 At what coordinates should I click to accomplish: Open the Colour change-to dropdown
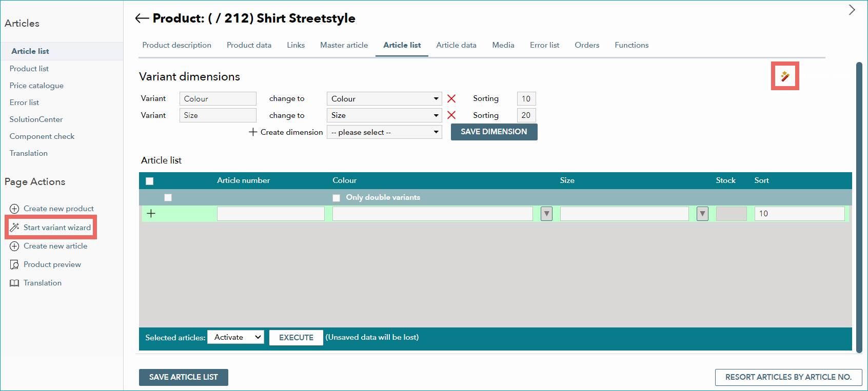[x=384, y=98]
